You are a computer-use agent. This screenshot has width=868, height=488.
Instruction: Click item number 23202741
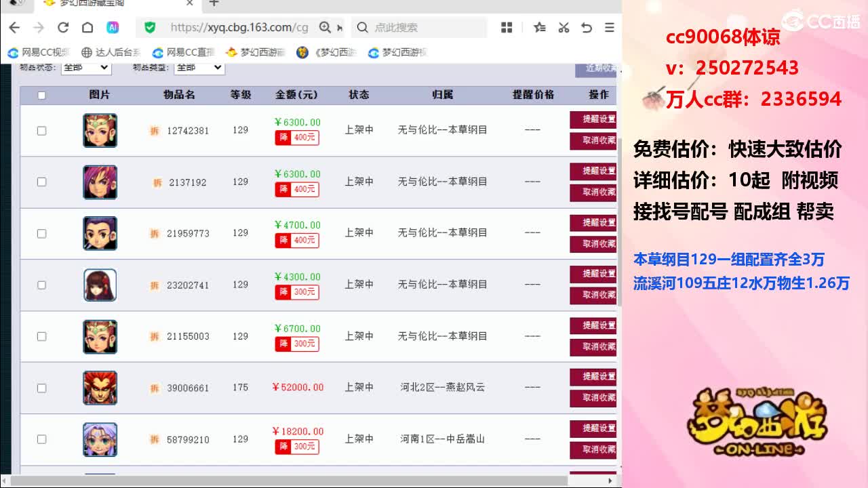(188, 285)
